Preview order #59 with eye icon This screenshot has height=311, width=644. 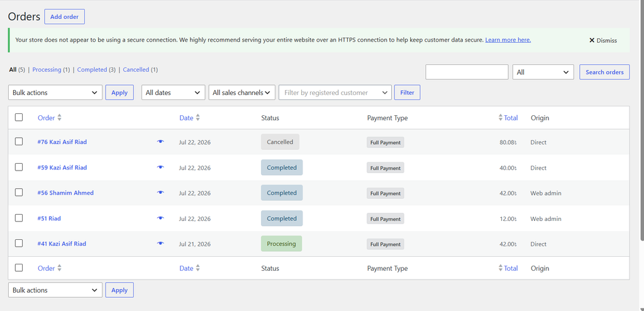pyautogui.click(x=160, y=167)
